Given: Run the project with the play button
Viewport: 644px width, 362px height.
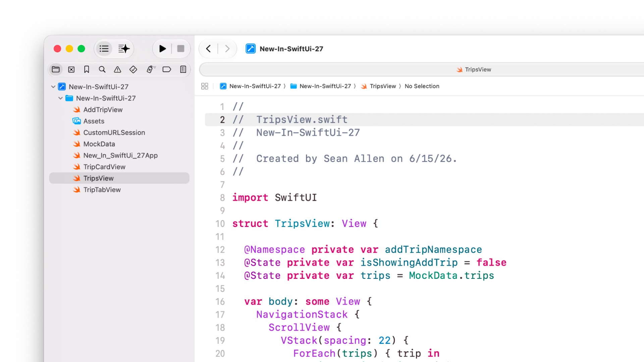Looking at the screenshot, I should tap(162, 49).
